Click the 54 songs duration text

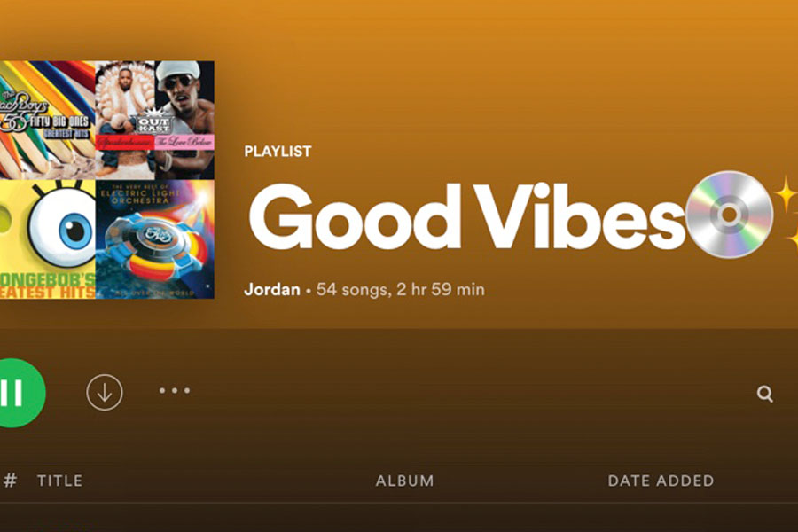[x=400, y=289]
